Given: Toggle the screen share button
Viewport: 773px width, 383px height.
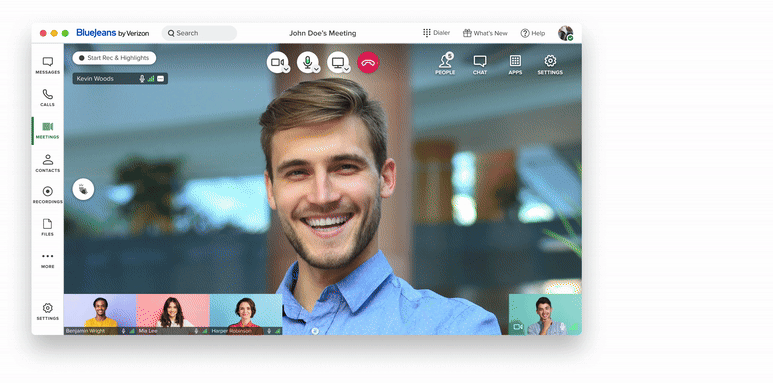Looking at the screenshot, I should click(337, 62).
